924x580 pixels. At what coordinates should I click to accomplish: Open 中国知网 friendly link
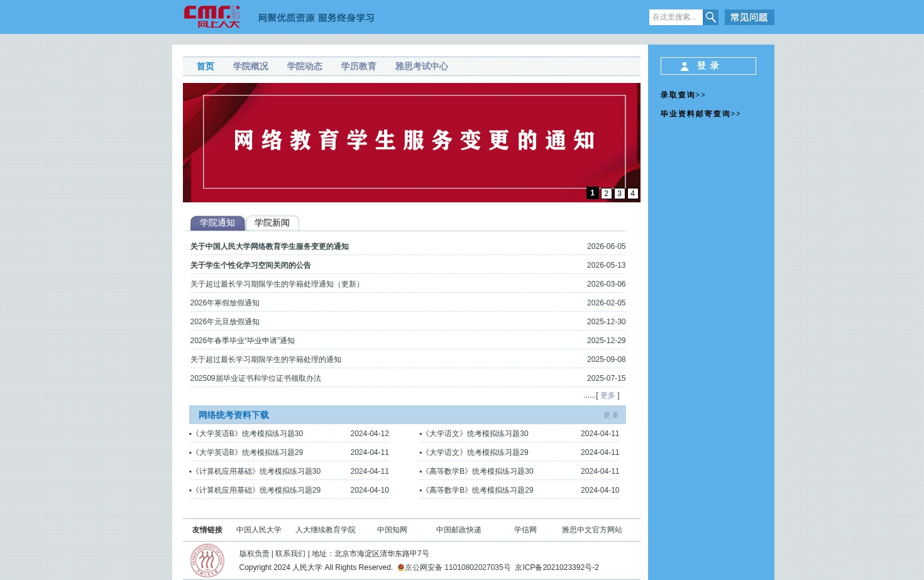coord(392,530)
